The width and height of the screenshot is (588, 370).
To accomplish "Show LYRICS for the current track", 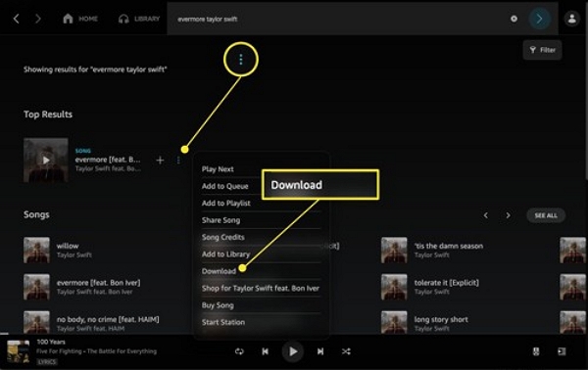I will [47, 362].
